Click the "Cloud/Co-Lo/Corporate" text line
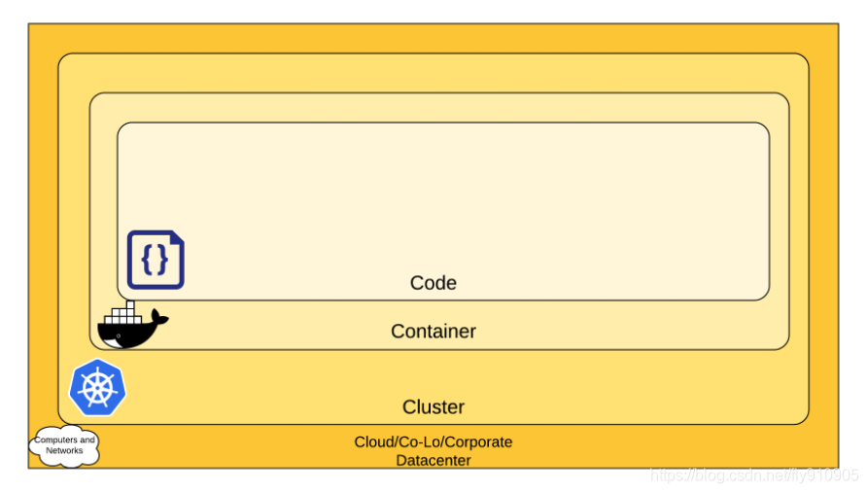 coord(434,442)
